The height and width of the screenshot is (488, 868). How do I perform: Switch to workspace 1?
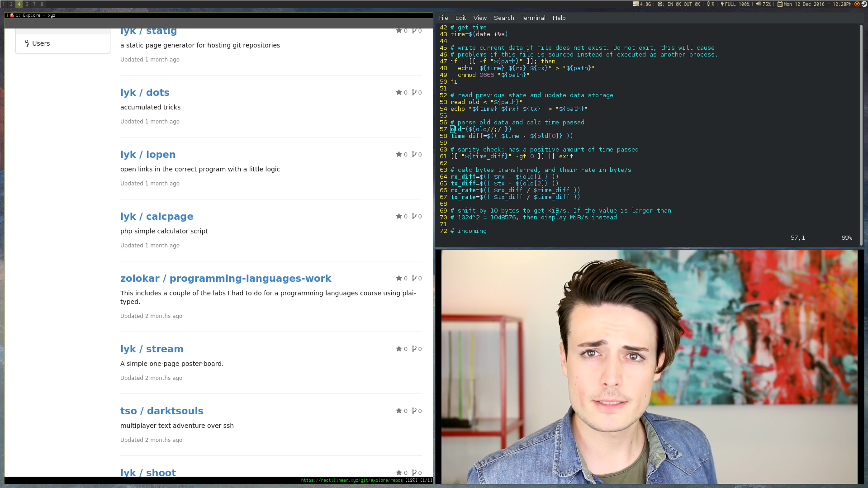pyautogui.click(x=4, y=4)
